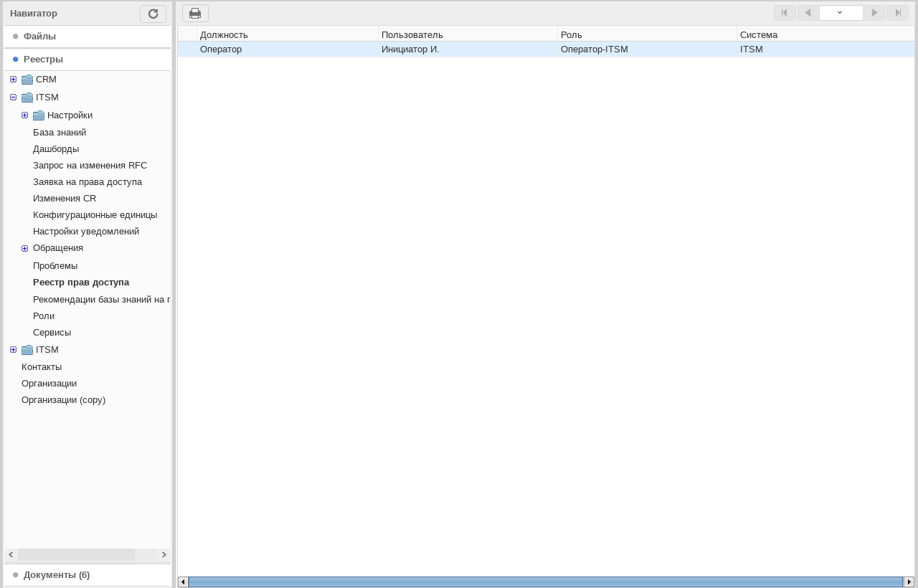Expand the CRM folder
Viewport: 918px width, 588px height.
13,80
